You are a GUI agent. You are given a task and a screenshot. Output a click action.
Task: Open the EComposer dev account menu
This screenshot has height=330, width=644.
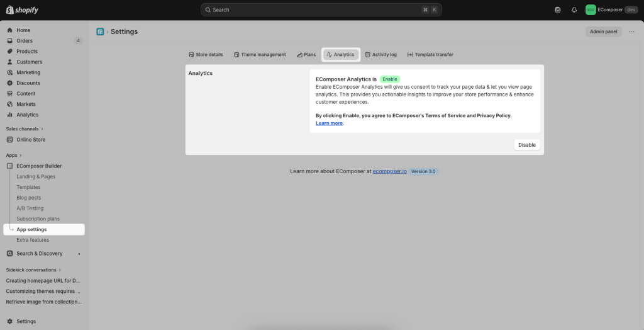pyautogui.click(x=611, y=10)
